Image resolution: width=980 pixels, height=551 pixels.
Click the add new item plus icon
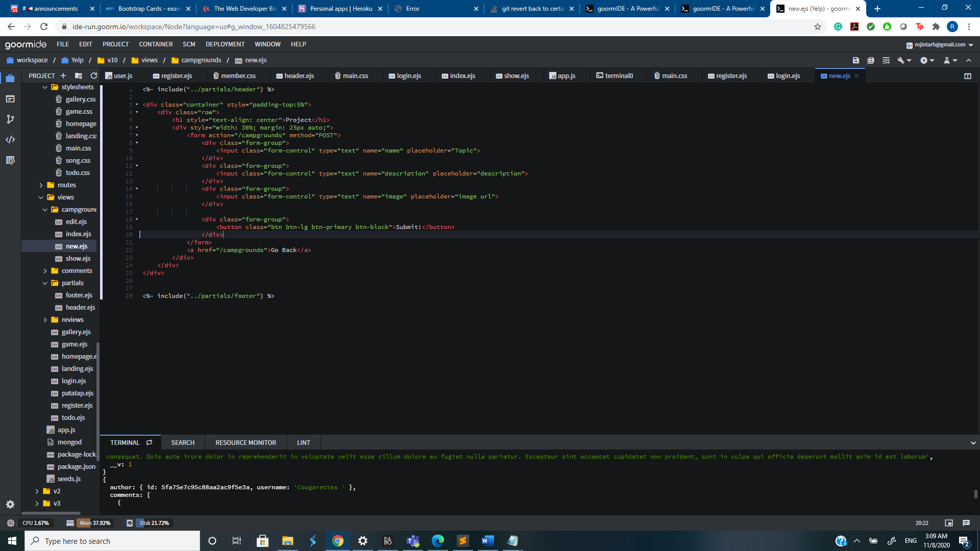tap(63, 76)
